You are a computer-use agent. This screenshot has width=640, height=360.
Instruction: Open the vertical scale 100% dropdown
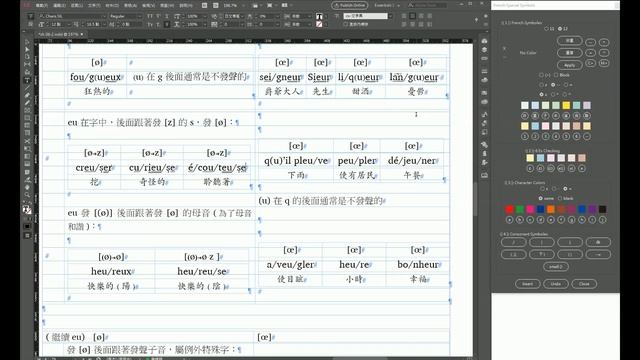(205, 16)
